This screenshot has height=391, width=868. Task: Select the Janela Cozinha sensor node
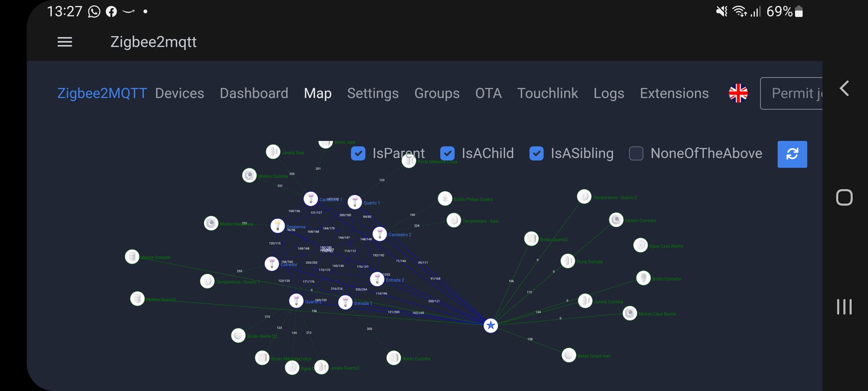click(x=585, y=301)
